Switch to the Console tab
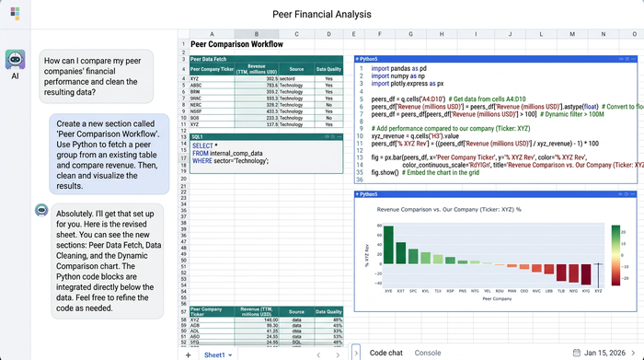This screenshot has height=360, width=644. (x=428, y=353)
